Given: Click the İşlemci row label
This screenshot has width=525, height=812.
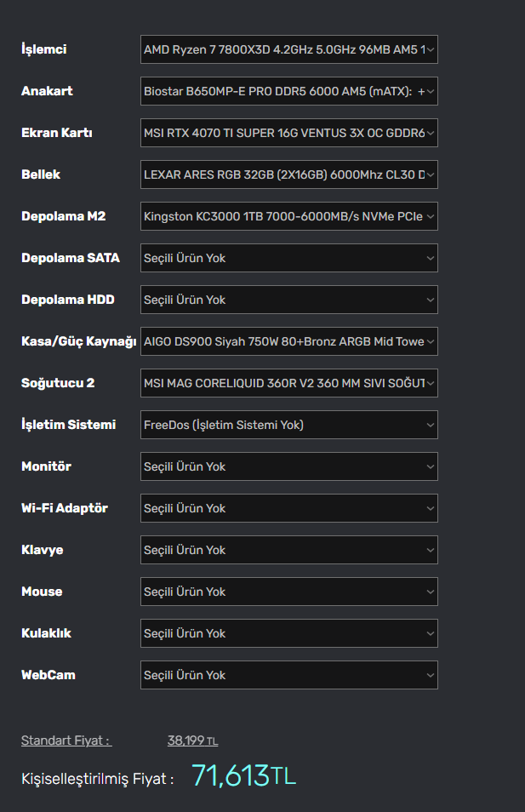Looking at the screenshot, I should [44, 49].
